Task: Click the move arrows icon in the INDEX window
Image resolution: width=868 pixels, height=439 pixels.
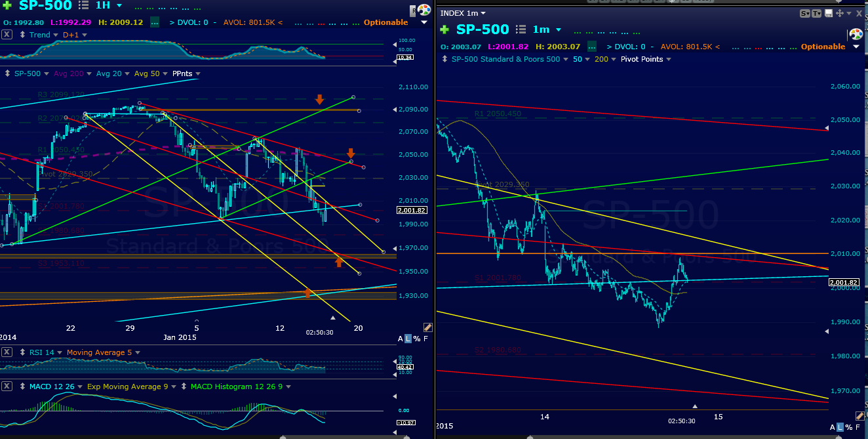Action: point(838,13)
